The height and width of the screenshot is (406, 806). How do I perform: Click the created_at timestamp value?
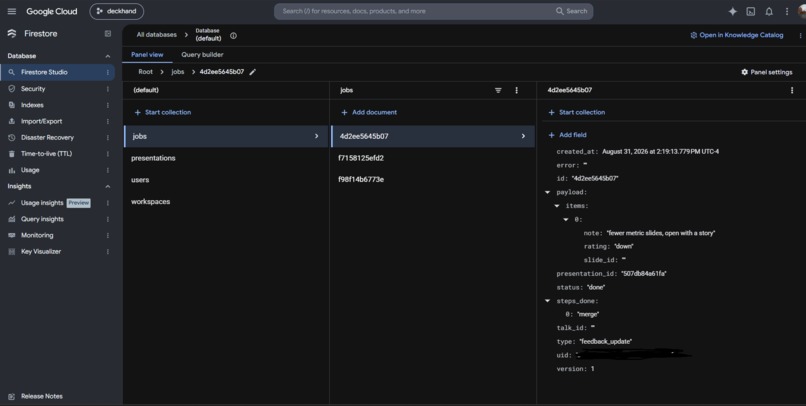661,152
